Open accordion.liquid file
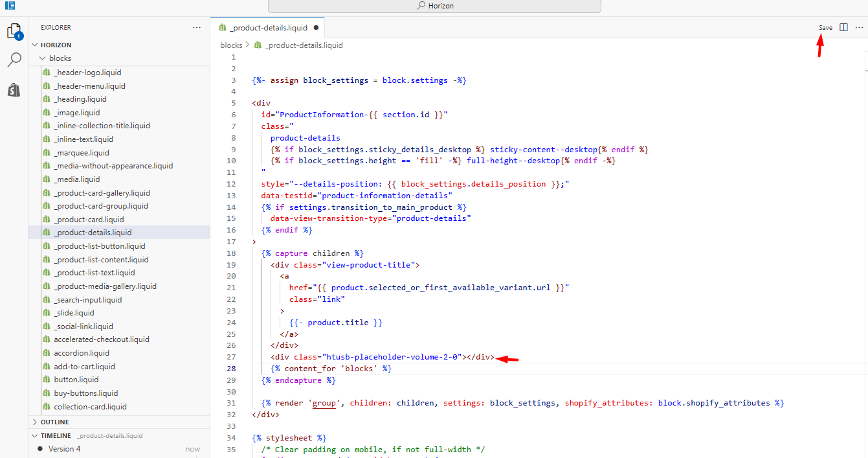Viewport: 868px width, 458px height. (82, 353)
